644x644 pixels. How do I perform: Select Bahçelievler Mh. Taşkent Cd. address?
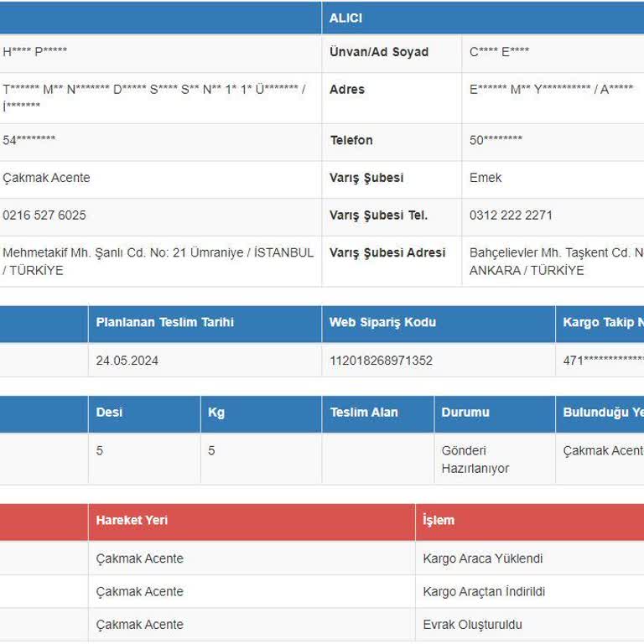click(557, 262)
